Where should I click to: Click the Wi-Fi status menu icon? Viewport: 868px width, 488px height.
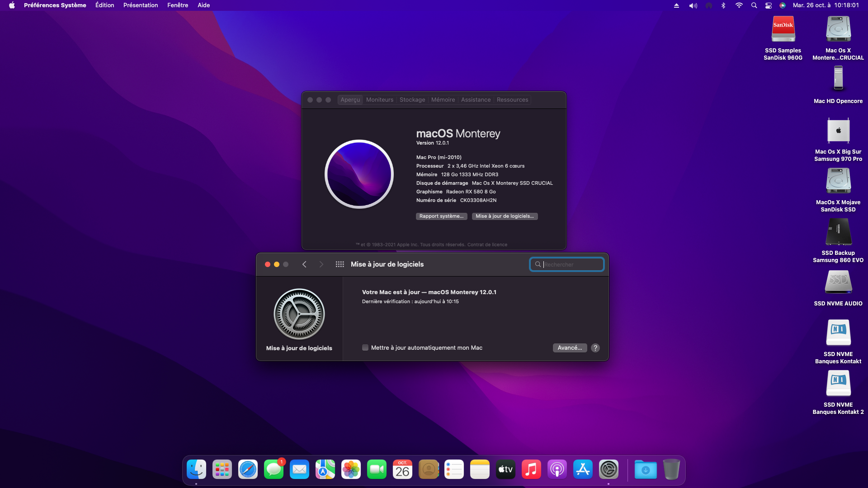[x=739, y=5]
